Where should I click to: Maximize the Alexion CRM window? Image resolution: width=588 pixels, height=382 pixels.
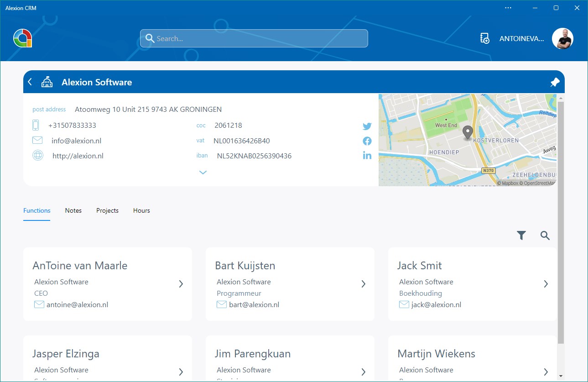pyautogui.click(x=556, y=8)
